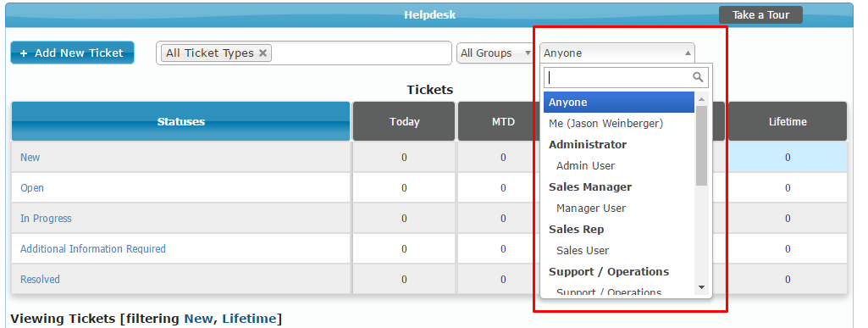Click New in the filtering summary
Image resolution: width=868 pixels, height=328 pixels.
198,319
